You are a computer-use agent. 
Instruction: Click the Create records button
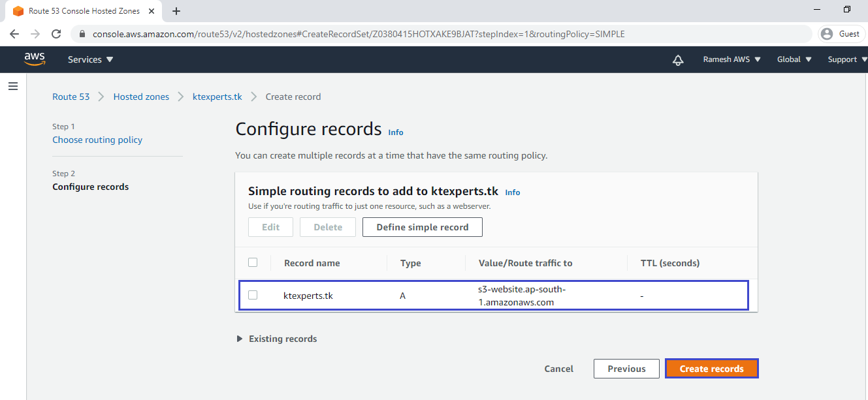pyautogui.click(x=712, y=369)
